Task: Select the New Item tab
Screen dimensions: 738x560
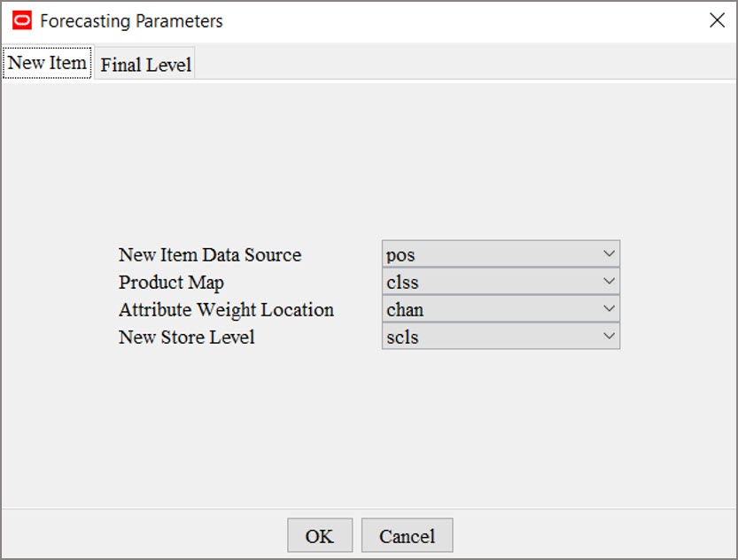Action: (x=47, y=63)
